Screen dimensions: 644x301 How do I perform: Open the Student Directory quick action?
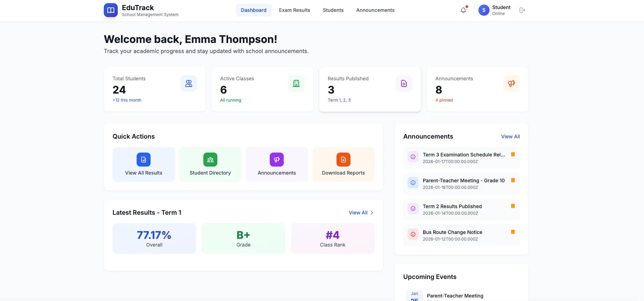tap(210, 164)
